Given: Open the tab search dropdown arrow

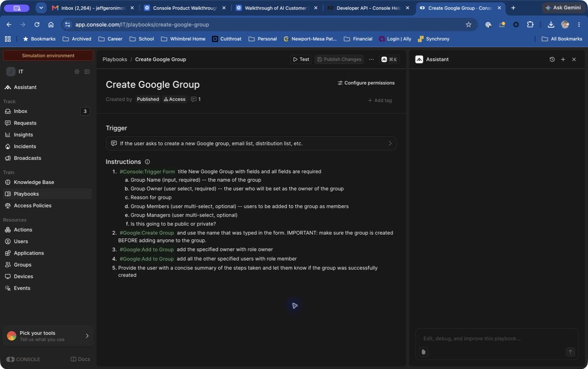Looking at the screenshot, I should point(41,8).
